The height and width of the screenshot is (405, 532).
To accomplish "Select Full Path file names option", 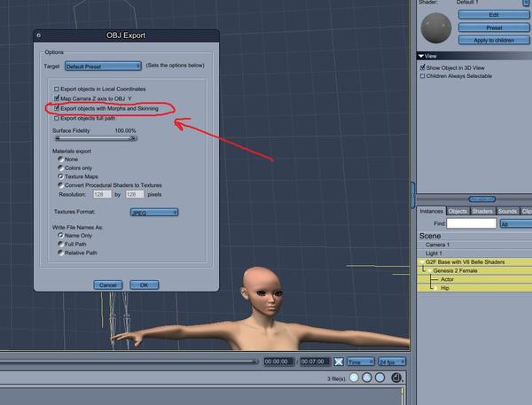I will [x=60, y=244].
